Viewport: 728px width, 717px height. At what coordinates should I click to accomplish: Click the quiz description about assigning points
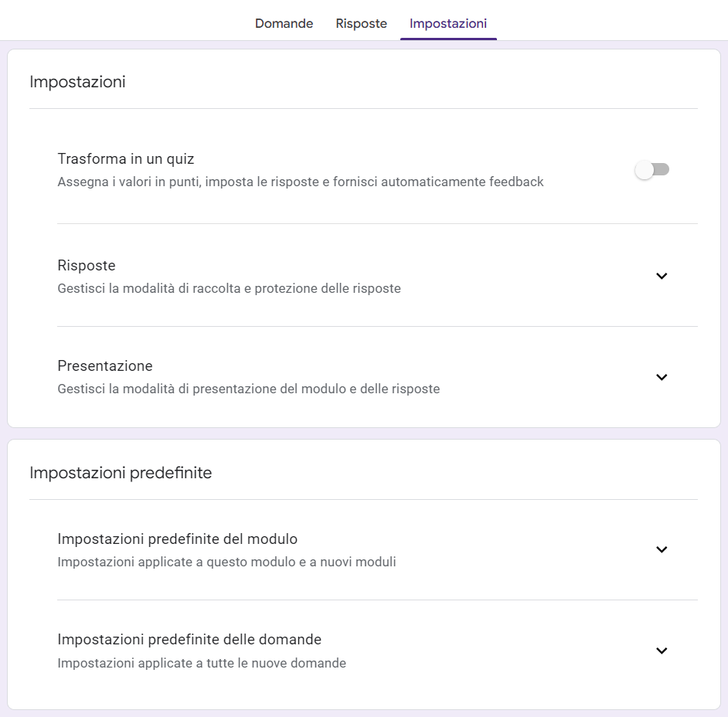(x=301, y=182)
